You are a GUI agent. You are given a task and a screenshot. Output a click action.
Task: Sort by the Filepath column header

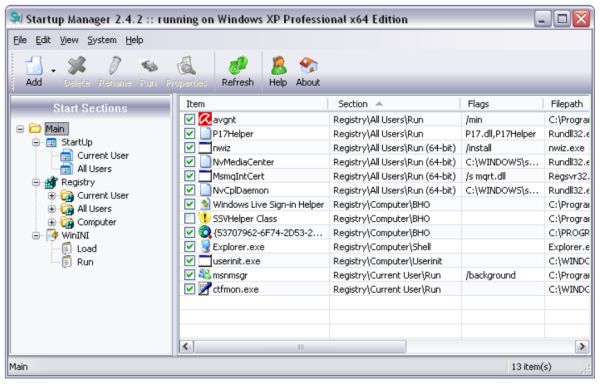tap(567, 104)
